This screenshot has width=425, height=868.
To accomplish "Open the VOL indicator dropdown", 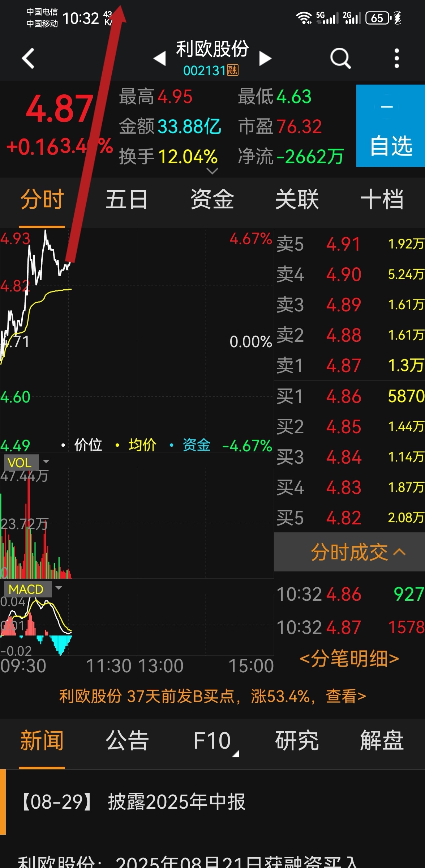I will (27, 462).
